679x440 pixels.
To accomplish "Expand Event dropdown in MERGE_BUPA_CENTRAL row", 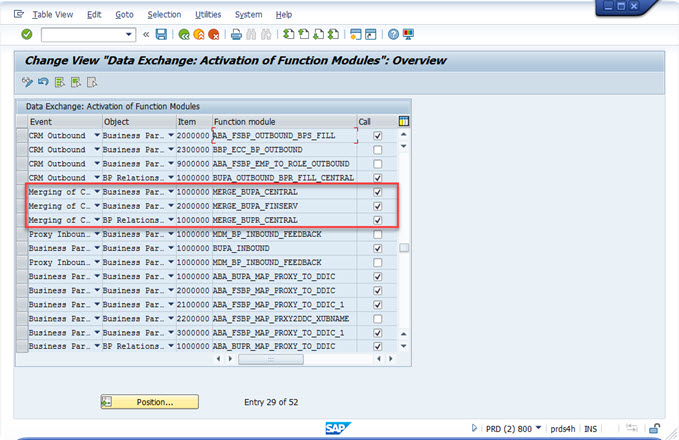I will [97, 191].
